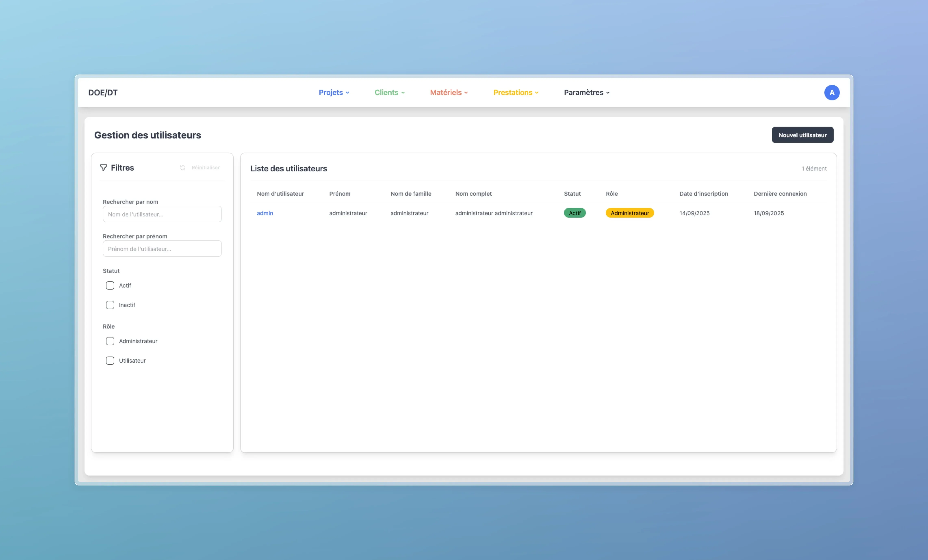Toggle the Administrateur role checkbox
Screen dimensions: 928x560
pyautogui.click(x=110, y=341)
